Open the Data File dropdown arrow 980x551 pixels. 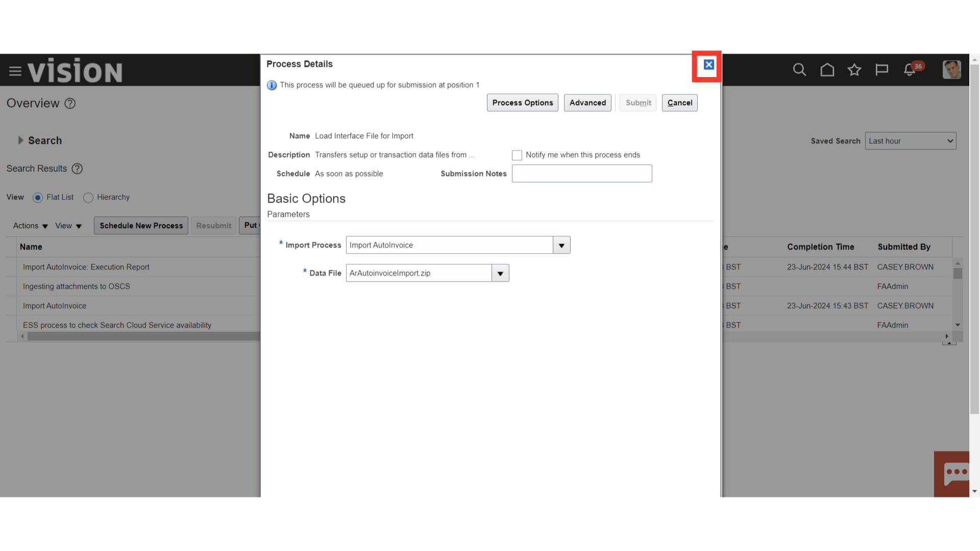(x=500, y=273)
